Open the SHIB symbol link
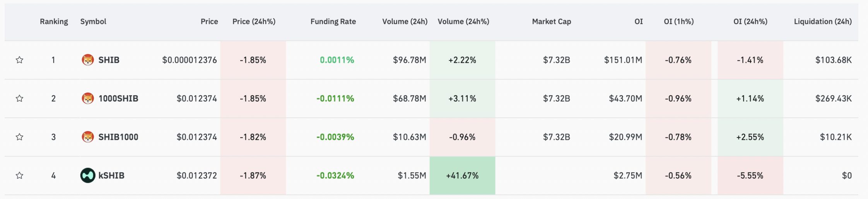Image resolution: width=868 pixels, height=199 pixels. (109, 60)
